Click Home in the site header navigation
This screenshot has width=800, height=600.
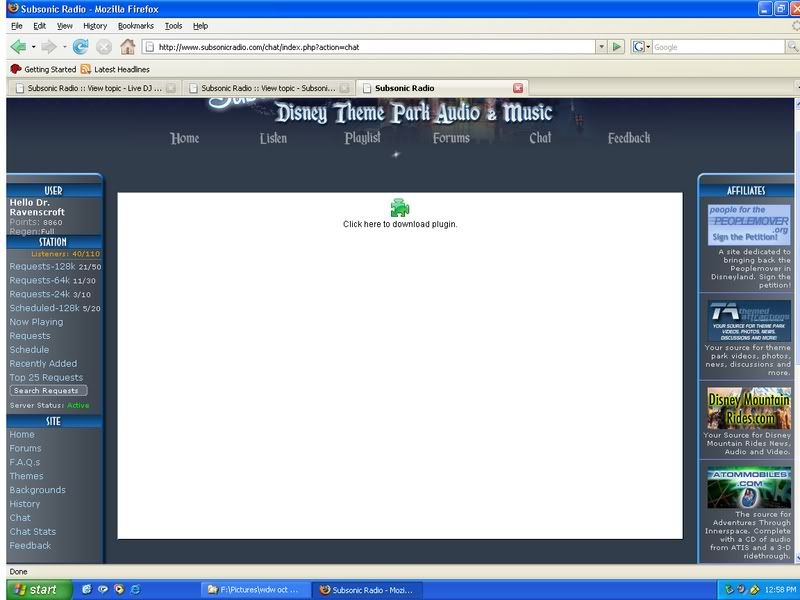point(185,138)
